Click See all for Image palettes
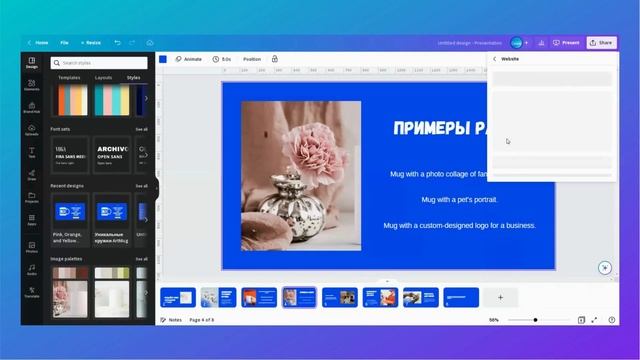640x360 pixels. click(x=142, y=259)
